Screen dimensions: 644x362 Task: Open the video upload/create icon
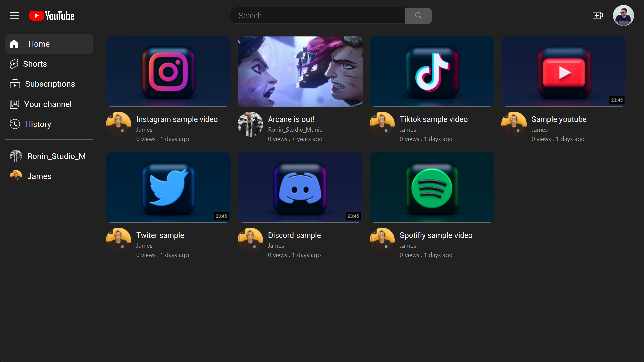[x=598, y=15]
